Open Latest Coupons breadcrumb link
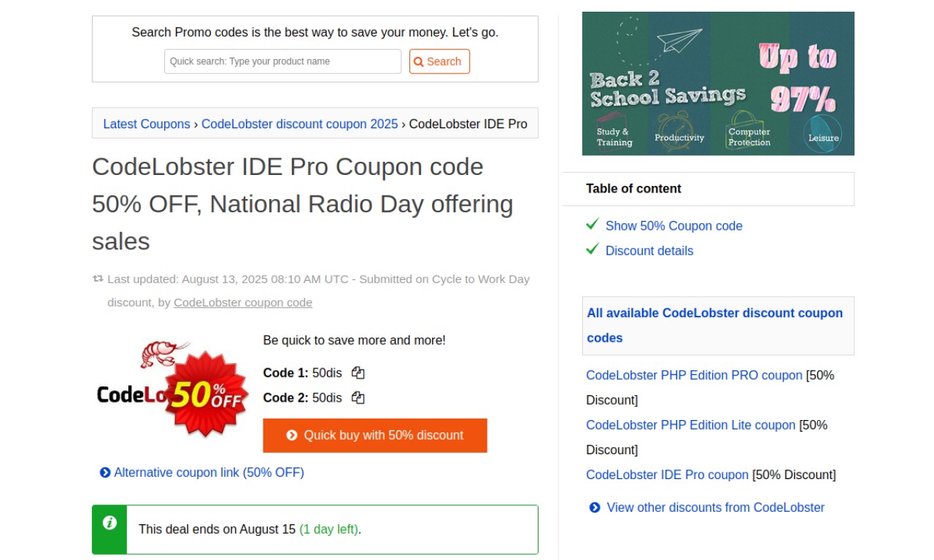This screenshot has width=934, height=560. 147,124
